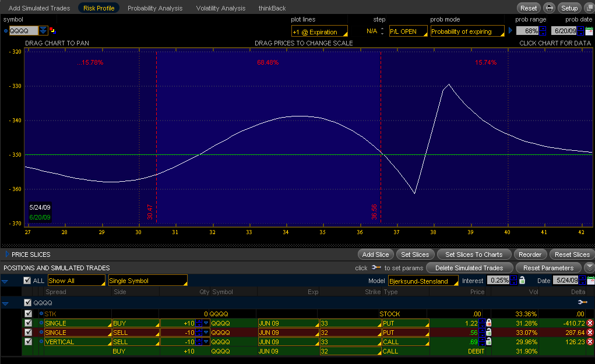Screen dimensions: 595x364
Task: Open the thinkBack tab
Action: click(272, 8)
